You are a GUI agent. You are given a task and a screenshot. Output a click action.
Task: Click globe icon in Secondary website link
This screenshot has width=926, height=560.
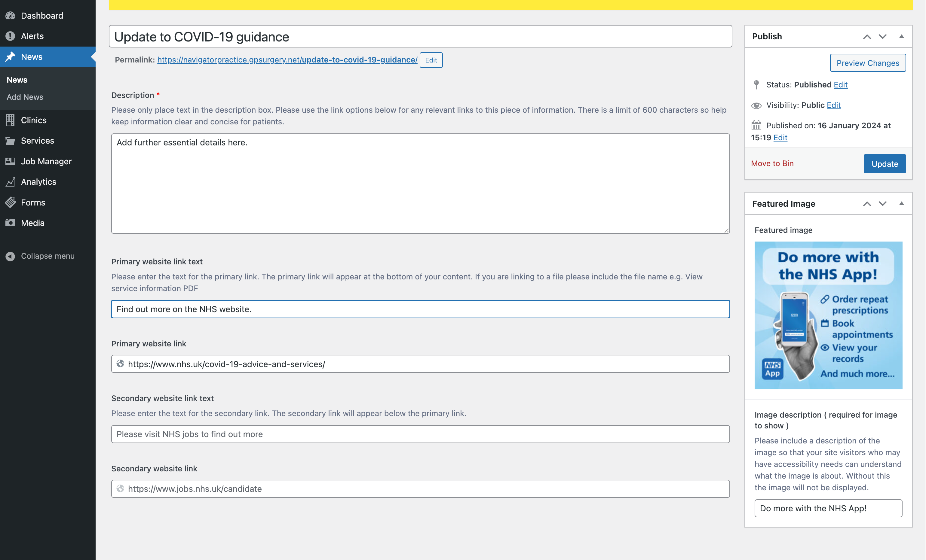120,488
